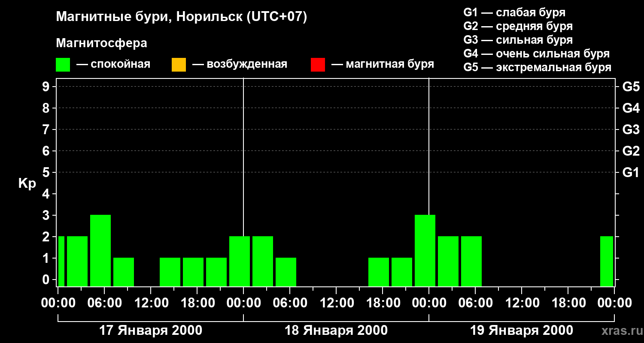Click the '12:00' time label under 17 Января
Viewport: 644px width, 343px height.
tap(151, 303)
